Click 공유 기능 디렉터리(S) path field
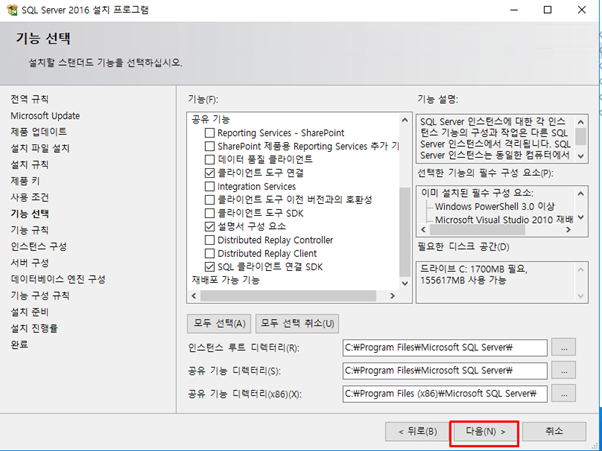The height and width of the screenshot is (451, 602). click(x=445, y=371)
